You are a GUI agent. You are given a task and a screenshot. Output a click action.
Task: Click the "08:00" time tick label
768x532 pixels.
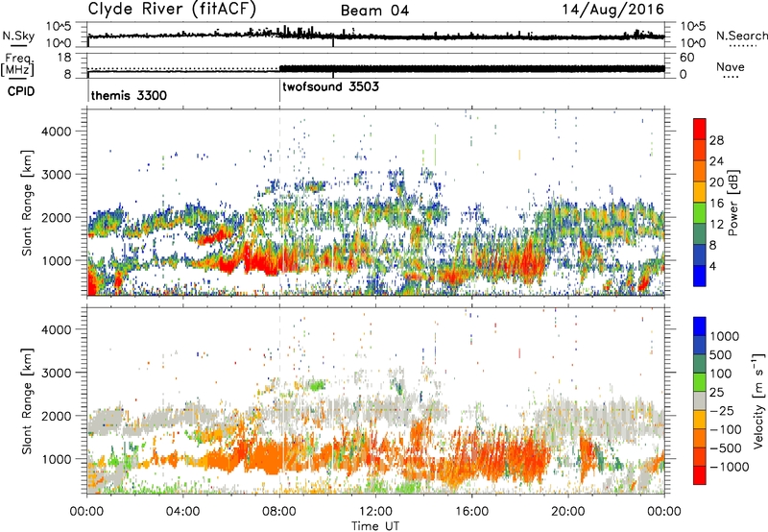[279, 512]
